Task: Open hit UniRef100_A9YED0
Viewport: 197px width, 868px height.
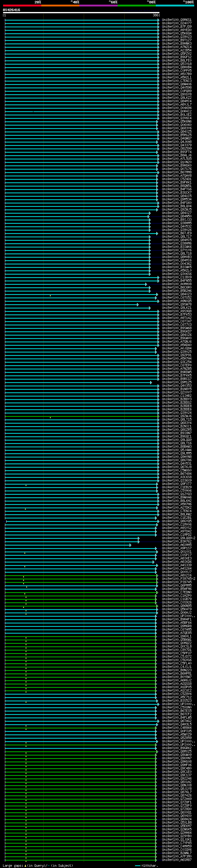Action: (x=177, y=30)
